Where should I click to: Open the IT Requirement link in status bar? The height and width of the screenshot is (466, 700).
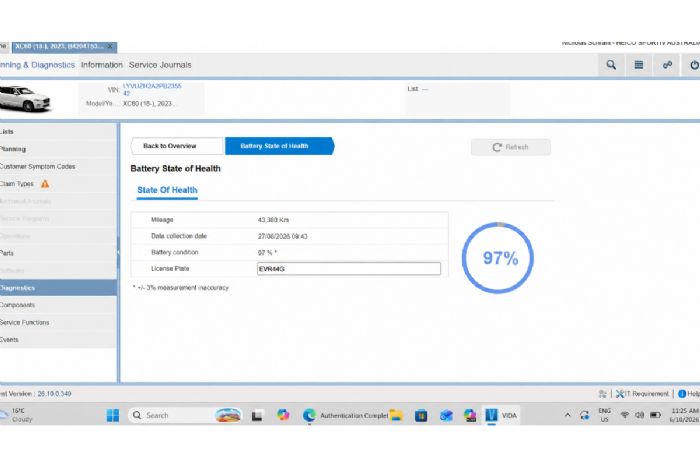642,394
